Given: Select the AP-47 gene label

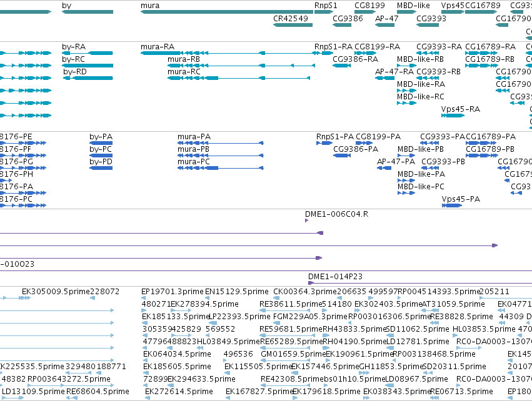Looking at the screenshot, I should click(386, 18).
